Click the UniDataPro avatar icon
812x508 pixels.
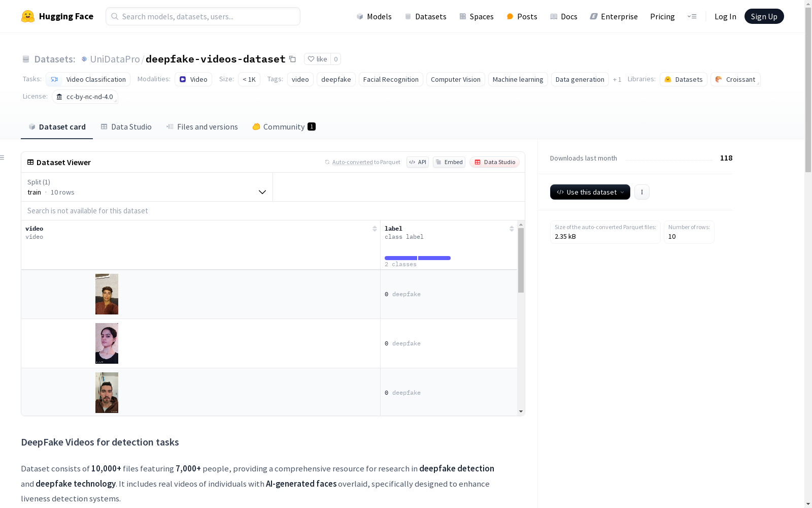tap(84, 59)
